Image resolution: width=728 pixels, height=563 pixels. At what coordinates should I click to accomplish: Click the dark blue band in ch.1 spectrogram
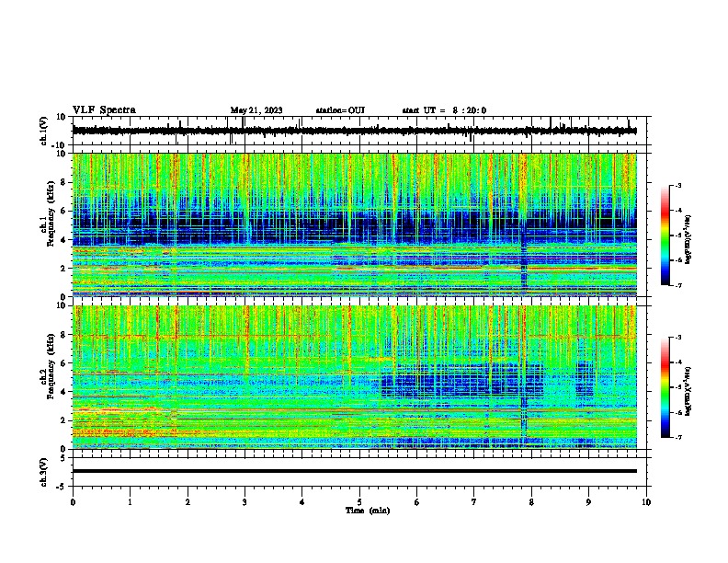pos(354,227)
